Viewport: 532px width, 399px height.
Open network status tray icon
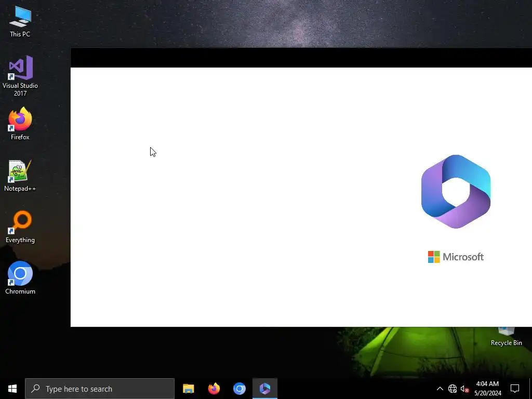(453, 389)
